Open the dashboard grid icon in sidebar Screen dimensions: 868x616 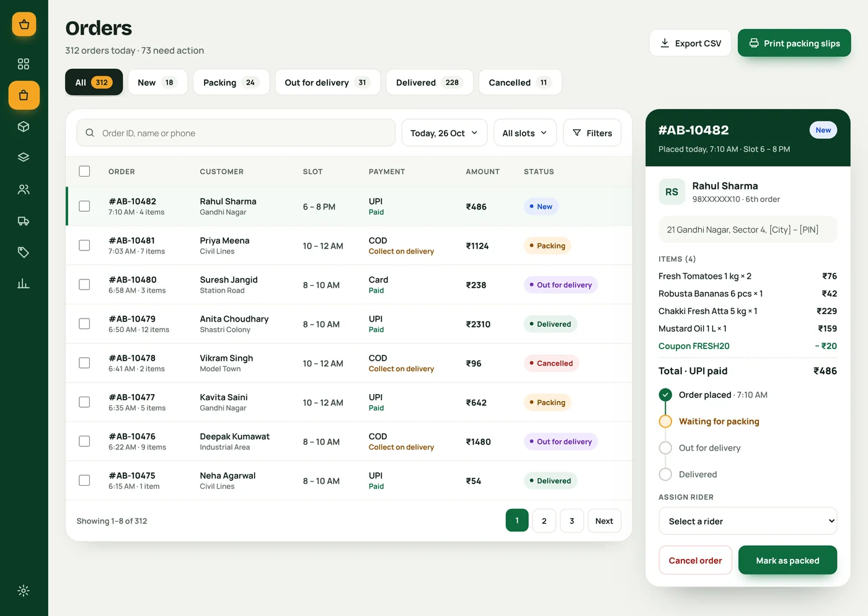click(24, 64)
